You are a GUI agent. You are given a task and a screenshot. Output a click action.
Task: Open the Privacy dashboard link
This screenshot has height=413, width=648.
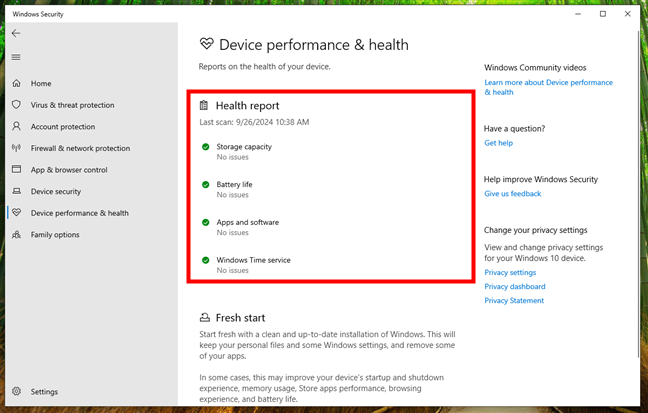(514, 286)
